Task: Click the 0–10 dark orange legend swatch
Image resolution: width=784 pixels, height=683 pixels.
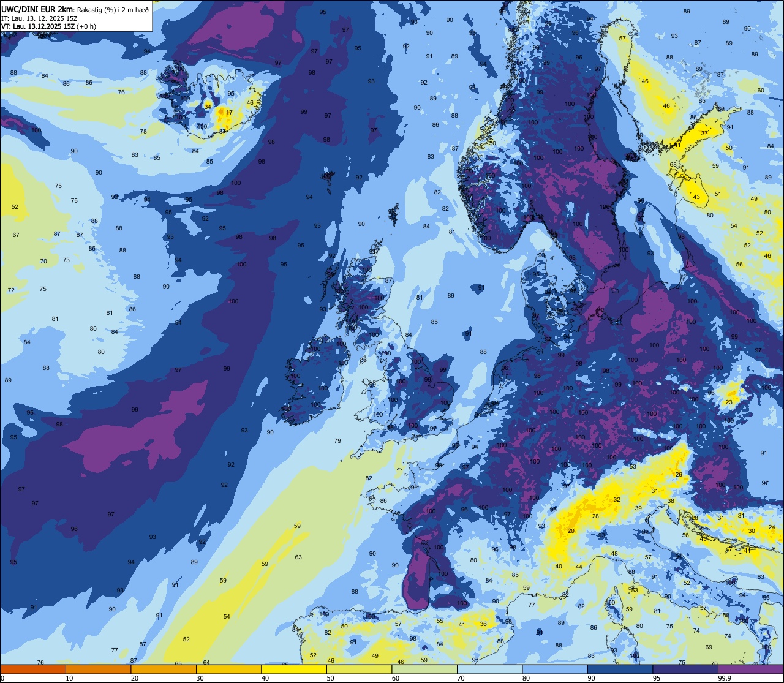Action: (x=33, y=669)
